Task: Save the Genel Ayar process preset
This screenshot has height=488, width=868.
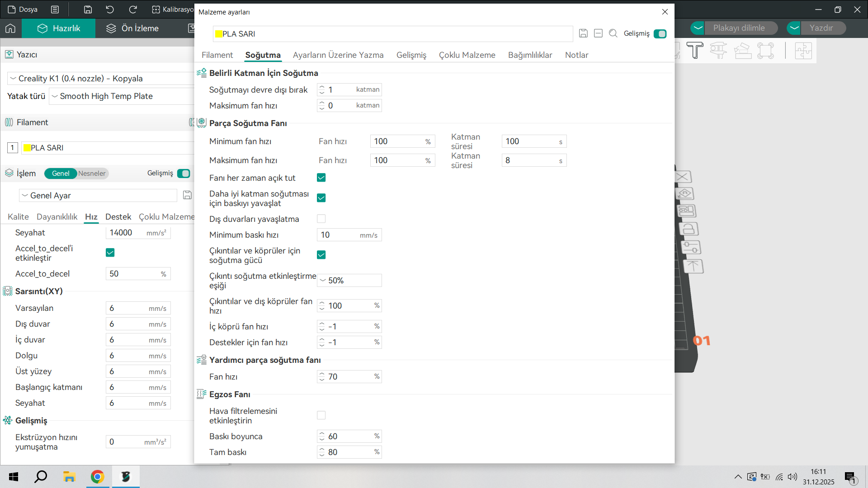Action: tap(187, 195)
